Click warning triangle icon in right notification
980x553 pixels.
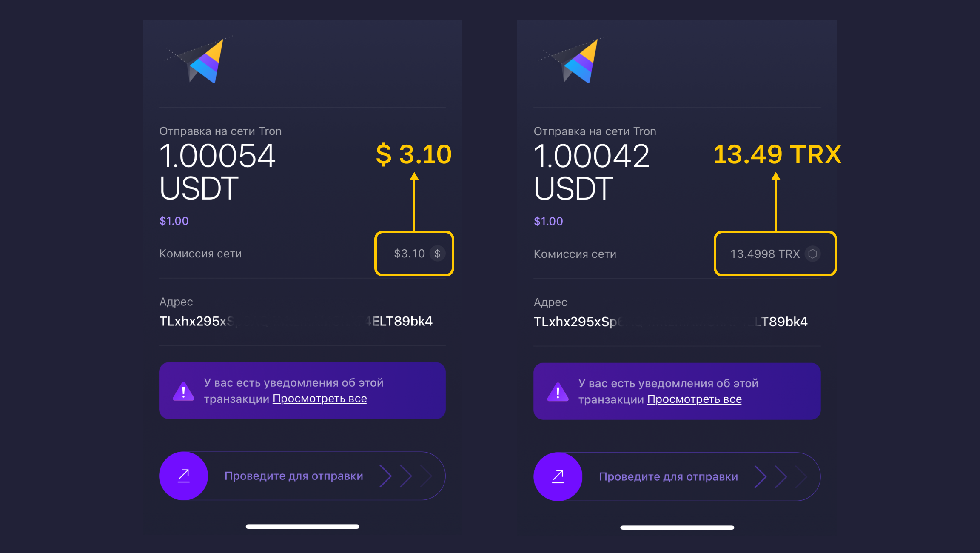(558, 392)
